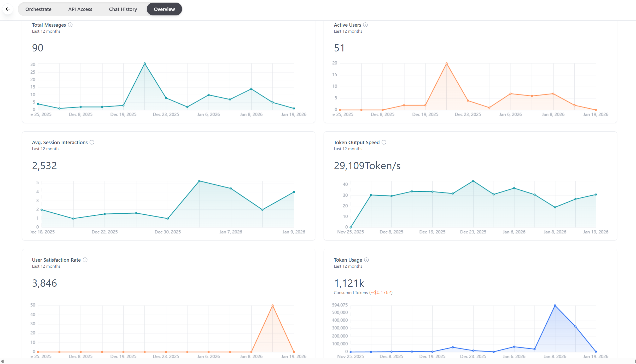Click the Total Messages peak data point
Image resolution: width=636 pixels, height=364 pixels.
click(x=145, y=63)
